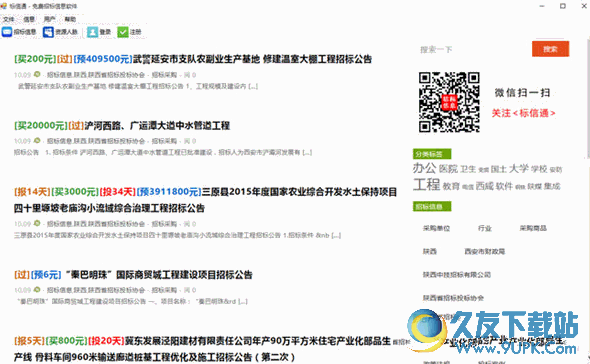Click green leaf icon under 三原县2015 entry
This screenshot has height=364, width=590.
(x=37, y=223)
